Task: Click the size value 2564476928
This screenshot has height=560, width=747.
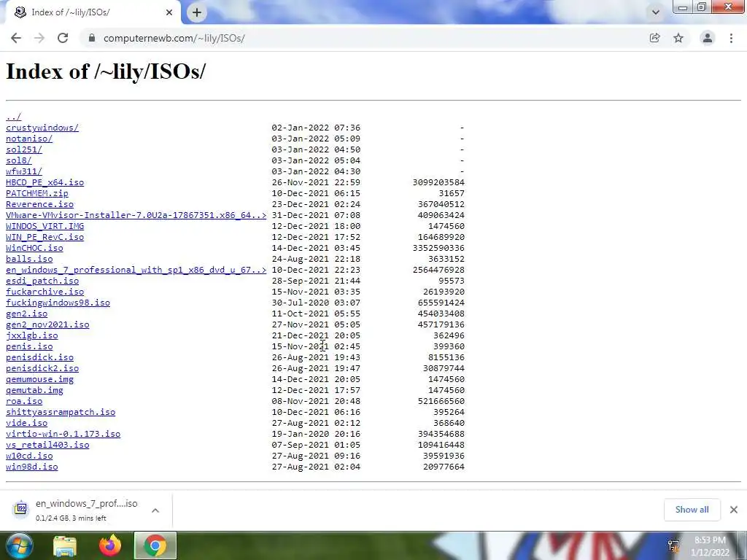Action: click(438, 270)
